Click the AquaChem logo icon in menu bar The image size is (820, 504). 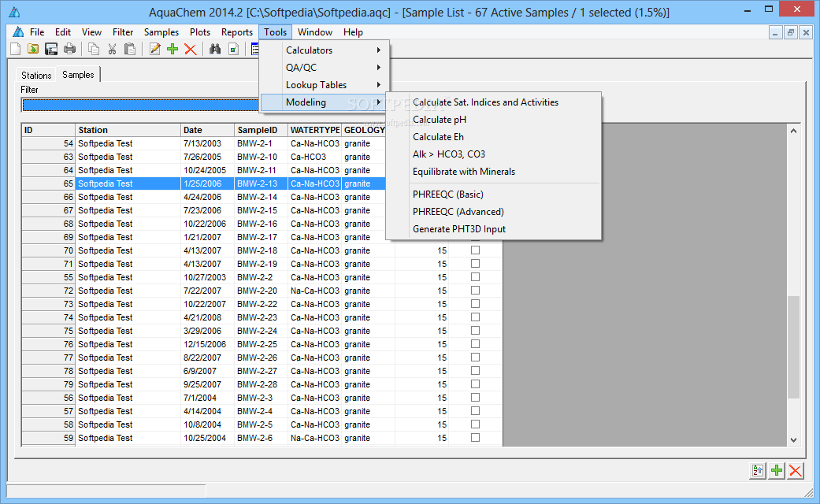point(18,31)
